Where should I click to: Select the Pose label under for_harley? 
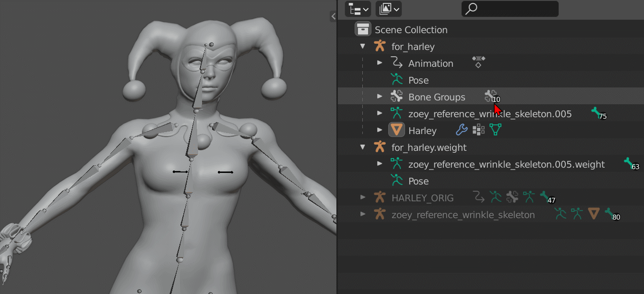pyautogui.click(x=418, y=80)
